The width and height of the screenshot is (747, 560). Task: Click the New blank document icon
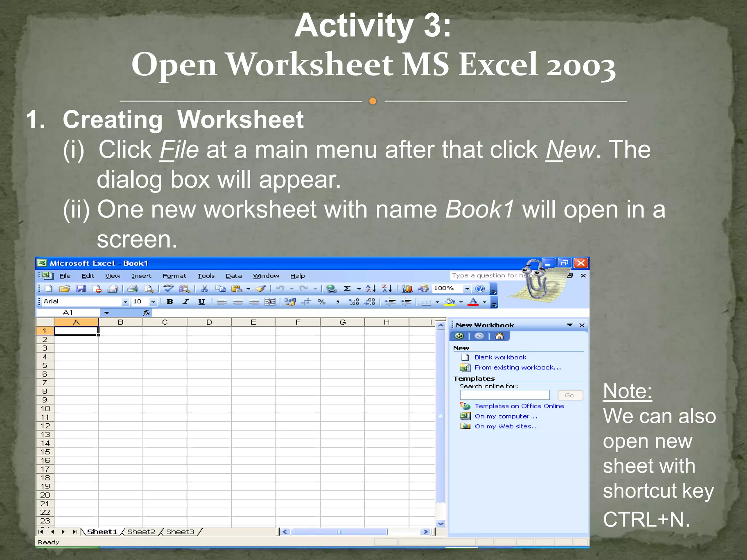pos(48,289)
